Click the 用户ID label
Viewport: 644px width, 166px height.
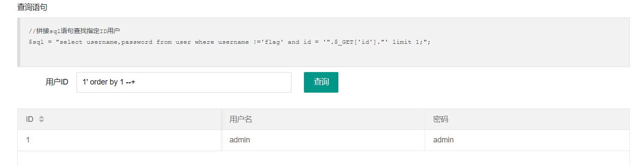[57, 82]
